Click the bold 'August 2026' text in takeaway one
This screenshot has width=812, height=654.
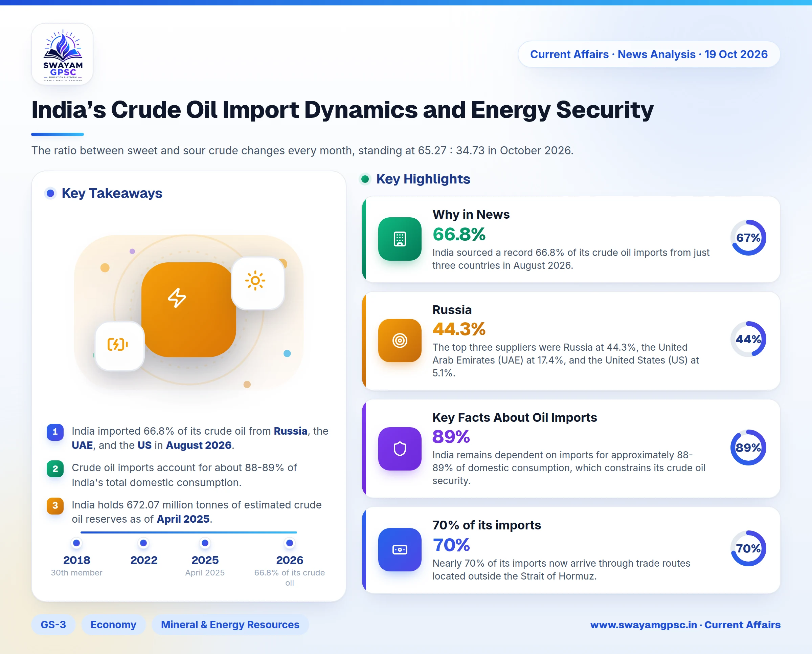click(199, 445)
